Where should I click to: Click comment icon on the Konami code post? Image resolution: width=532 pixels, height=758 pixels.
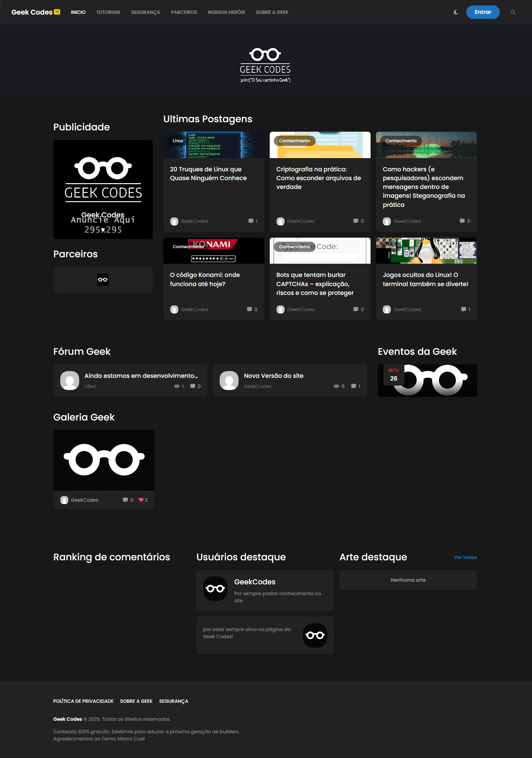tap(249, 309)
